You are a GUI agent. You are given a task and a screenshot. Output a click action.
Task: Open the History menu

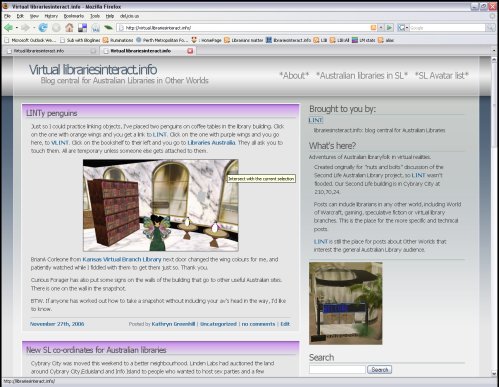[x=51, y=16]
